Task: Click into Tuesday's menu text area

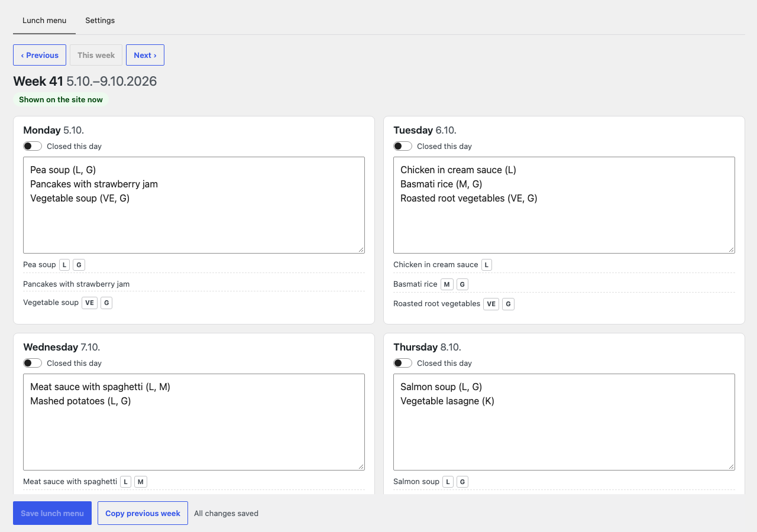Action: [x=564, y=205]
